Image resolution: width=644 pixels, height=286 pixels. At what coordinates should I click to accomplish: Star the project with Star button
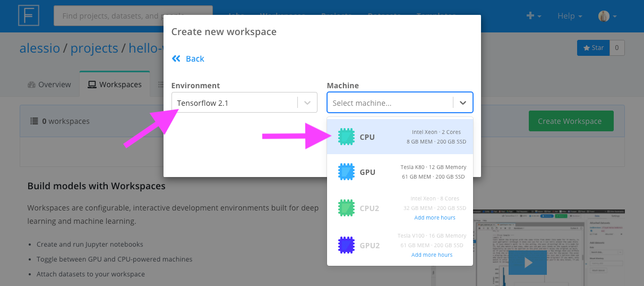(x=594, y=48)
